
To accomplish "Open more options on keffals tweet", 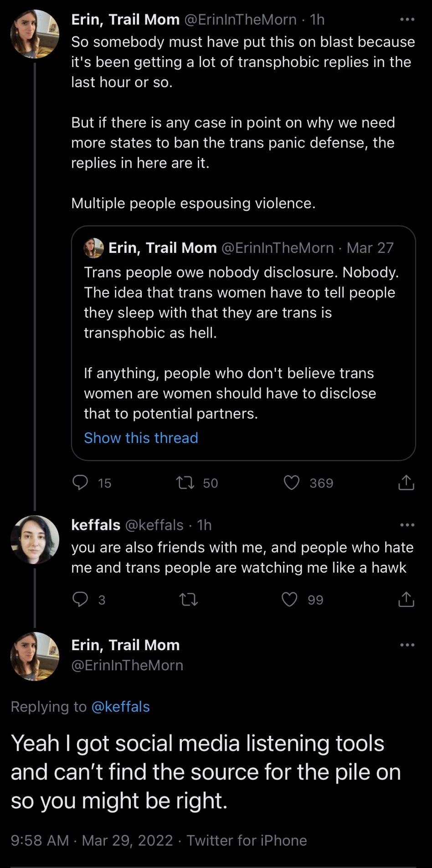I will click(407, 525).
